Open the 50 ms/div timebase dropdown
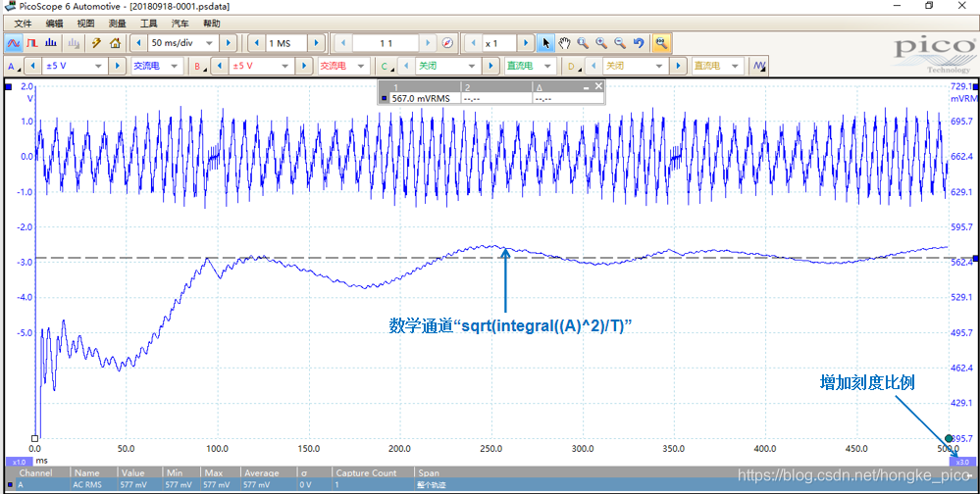980x494 pixels. click(x=209, y=43)
